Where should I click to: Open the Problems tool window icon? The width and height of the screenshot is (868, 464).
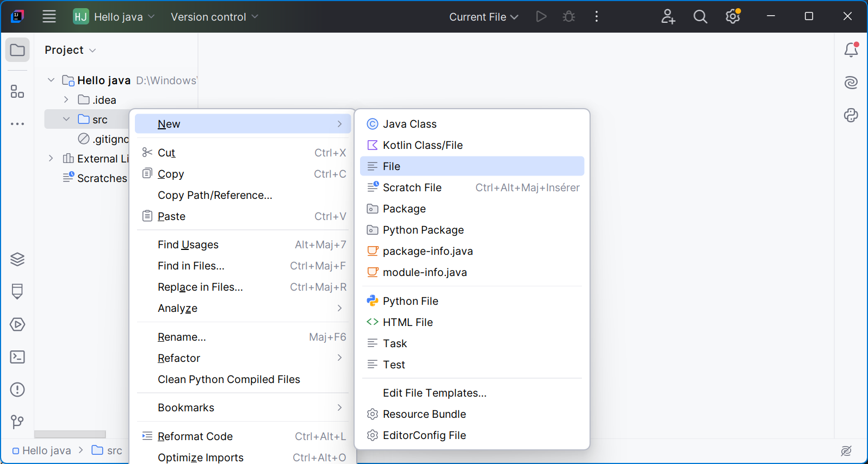tap(17, 390)
